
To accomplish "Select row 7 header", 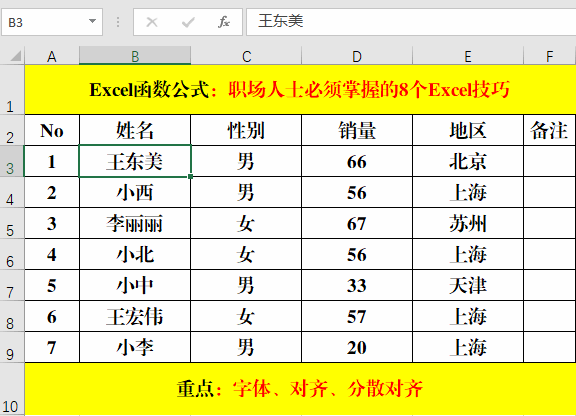I will (x=12, y=285).
